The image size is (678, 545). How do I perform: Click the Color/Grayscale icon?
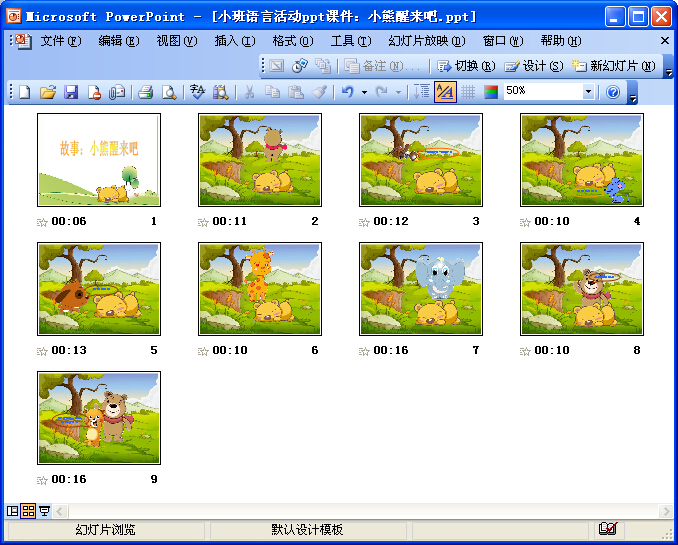[x=491, y=92]
